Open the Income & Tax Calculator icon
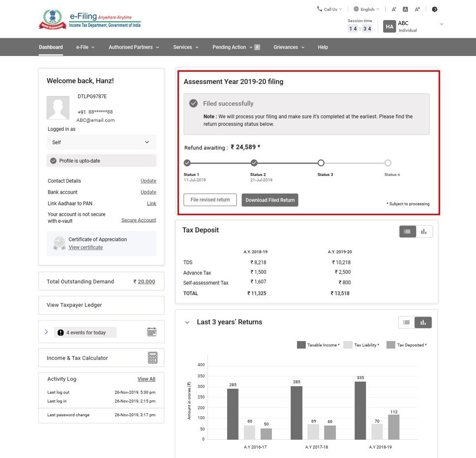 [152, 358]
